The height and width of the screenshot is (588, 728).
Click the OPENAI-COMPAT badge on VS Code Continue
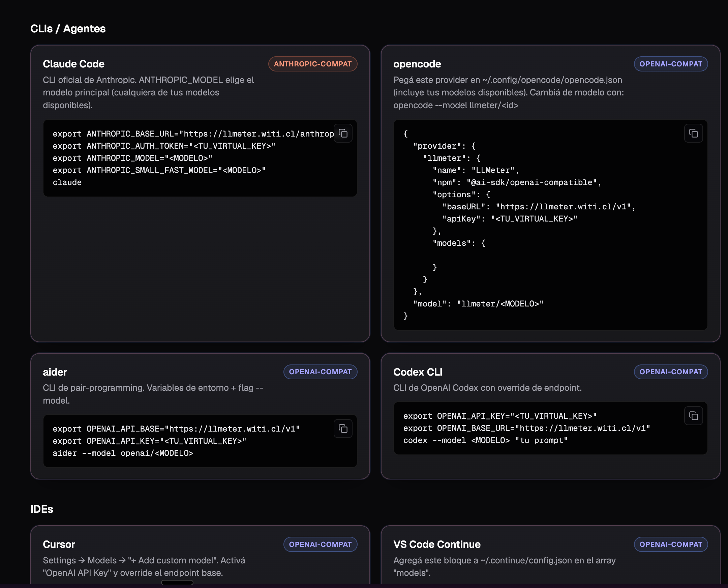[671, 544]
